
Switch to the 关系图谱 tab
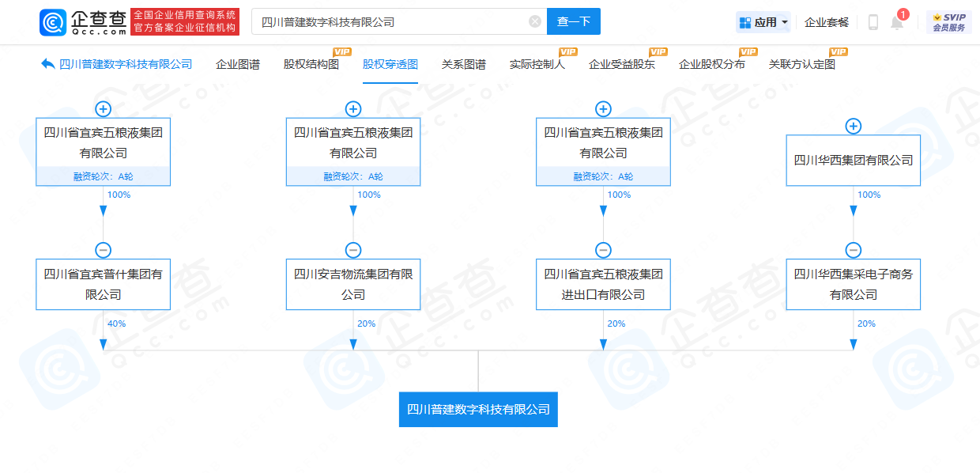pyautogui.click(x=464, y=65)
